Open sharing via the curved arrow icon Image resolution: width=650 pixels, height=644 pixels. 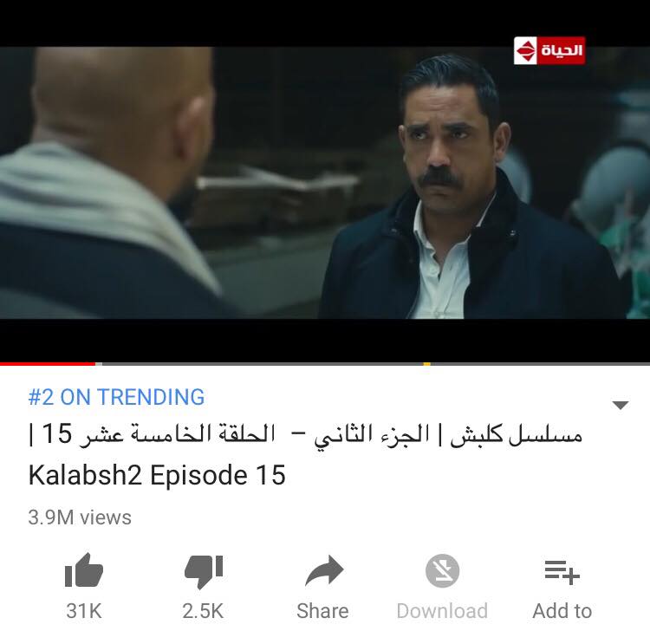click(324, 570)
